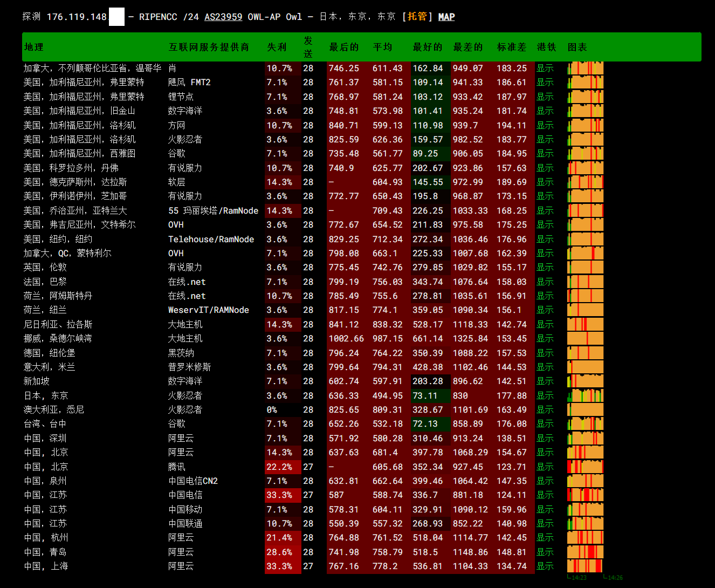This screenshot has height=588, width=715.
Task: Select location cell 荷兰，阿姆斯特丹
Action: coord(58,296)
